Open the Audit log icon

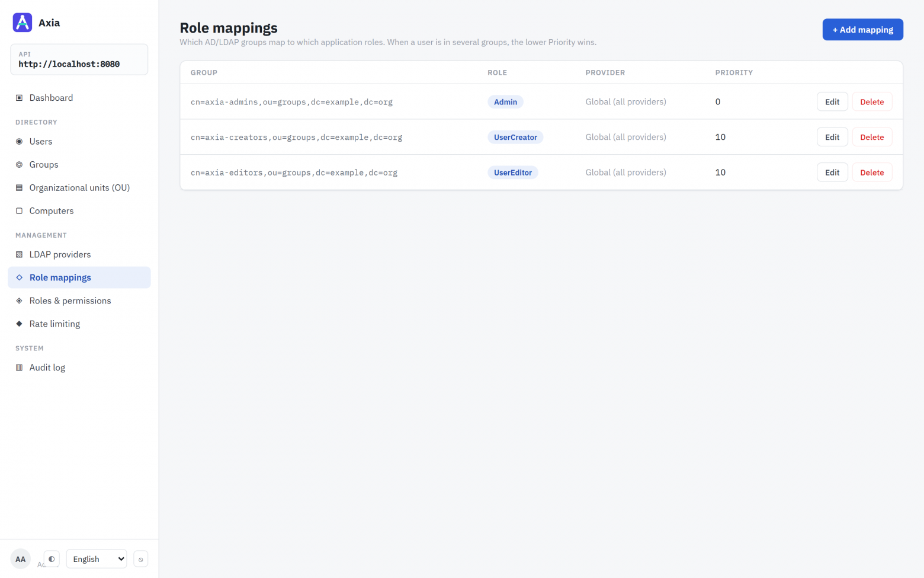pos(19,368)
